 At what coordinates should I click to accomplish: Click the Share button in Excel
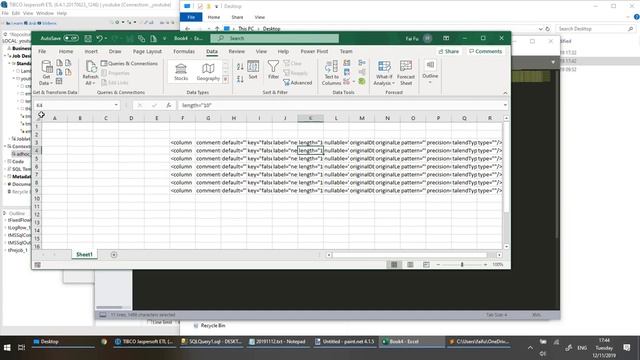(449, 51)
